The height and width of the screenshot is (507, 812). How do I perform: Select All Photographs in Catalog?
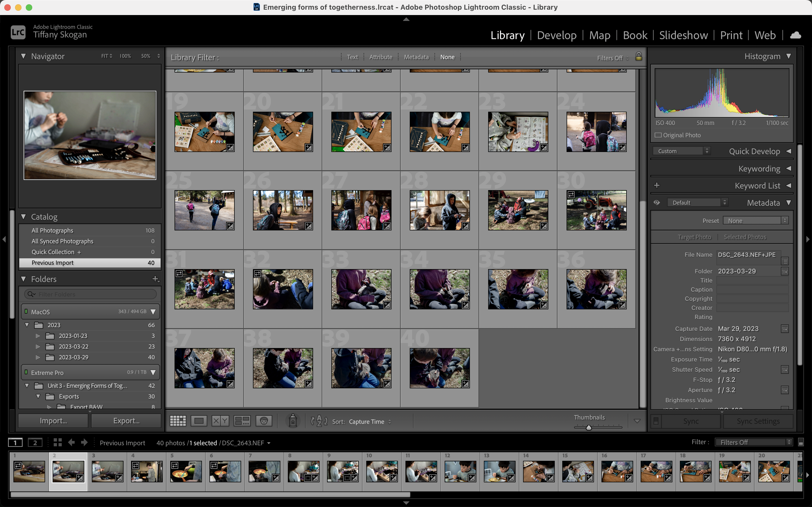pos(90,230)
